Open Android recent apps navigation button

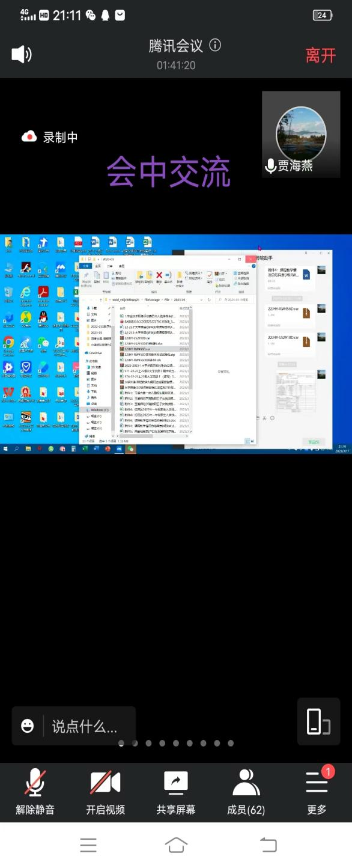(x=88, y=845)
